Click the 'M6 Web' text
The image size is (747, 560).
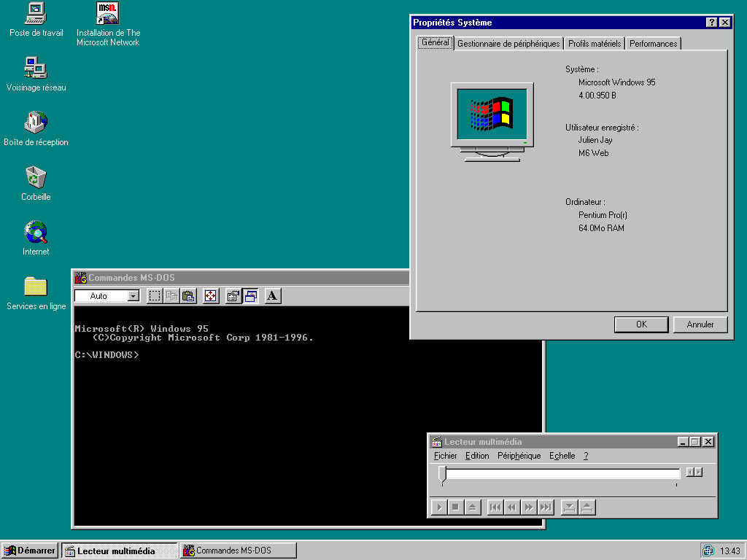593,153
